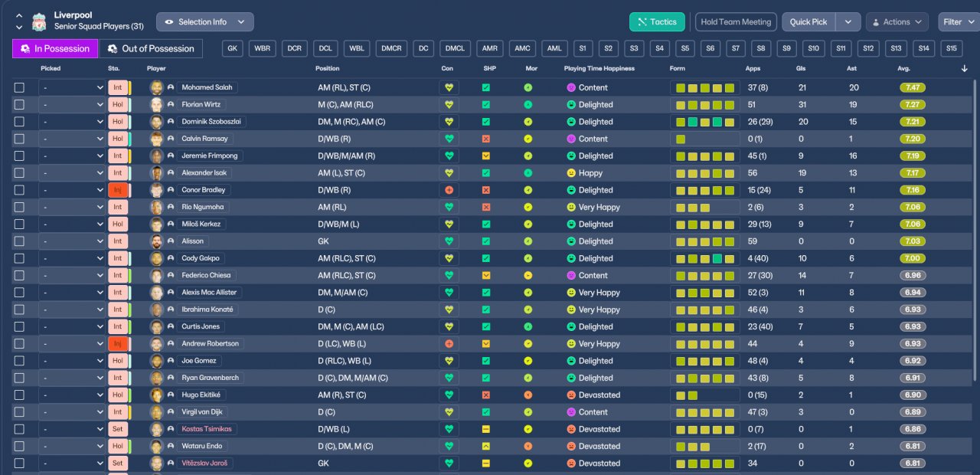Click Kostas Tsimikas's devastated face icon
The height and width of the screenshot is (475, 980).
coord(570,429)
